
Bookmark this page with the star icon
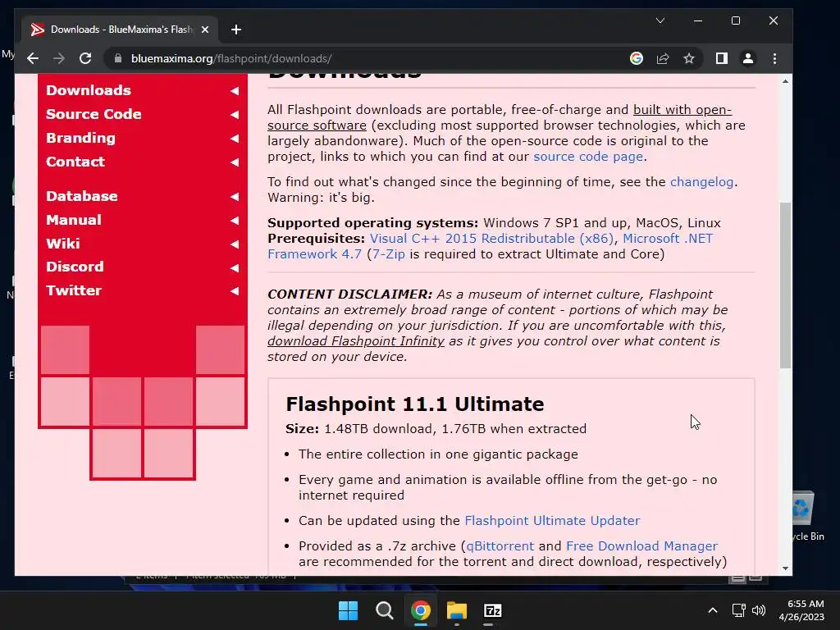pyautogui.click(x=689, y=58)
